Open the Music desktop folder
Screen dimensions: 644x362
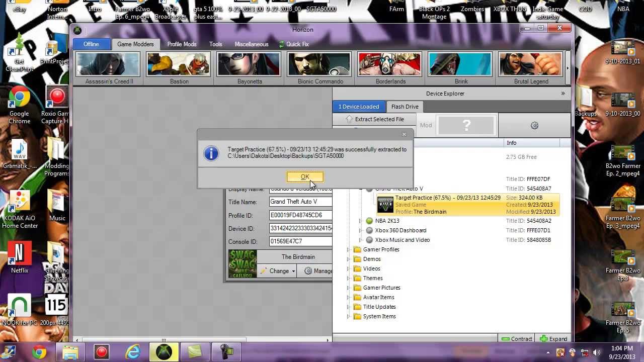coord(57,205)
